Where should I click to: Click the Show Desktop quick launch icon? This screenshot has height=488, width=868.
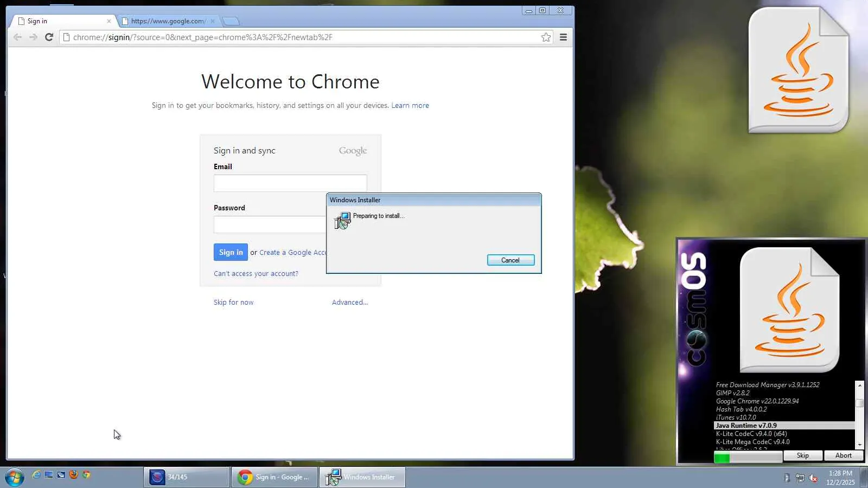(x=49, y=475)
